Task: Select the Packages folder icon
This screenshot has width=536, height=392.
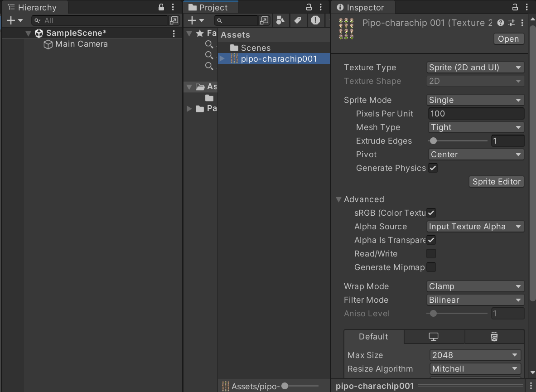Action: (x=200, y=109)
